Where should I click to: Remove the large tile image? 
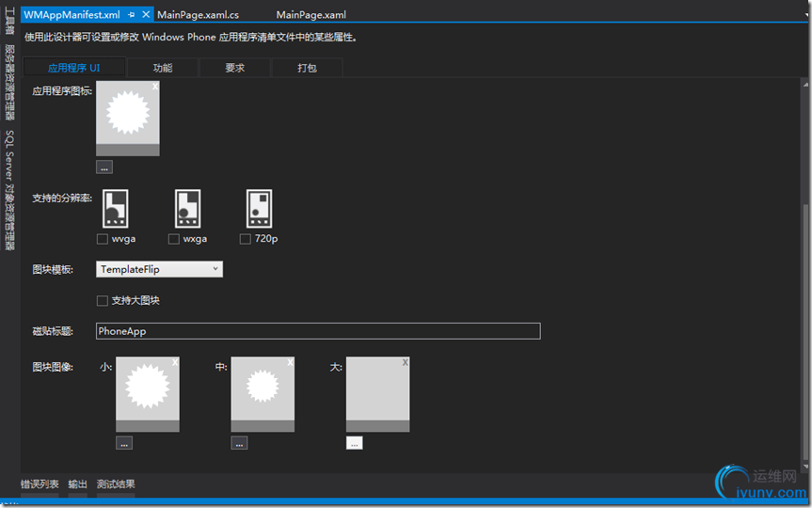pyautogui.click(x=405, y=362)
